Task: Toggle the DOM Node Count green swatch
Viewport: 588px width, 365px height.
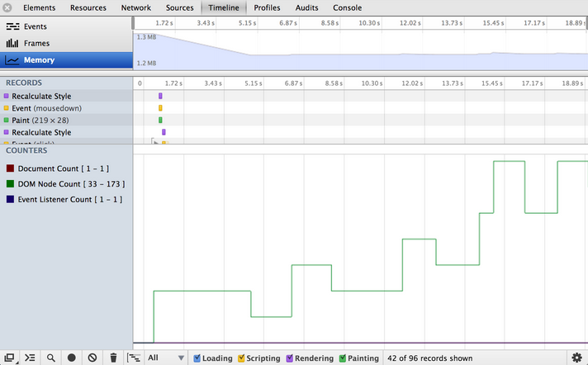Action: [x=10, y=184]
